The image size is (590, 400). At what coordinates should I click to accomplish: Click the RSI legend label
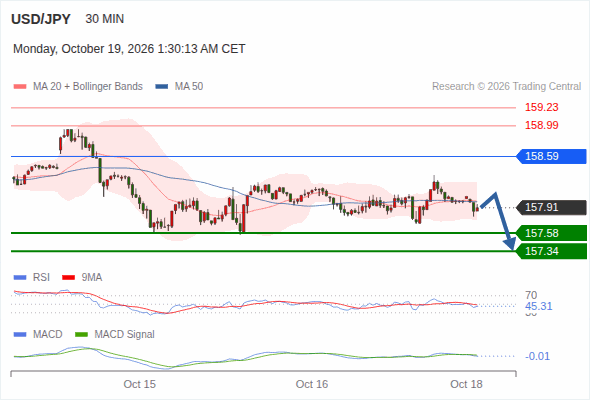click(41, 277)
